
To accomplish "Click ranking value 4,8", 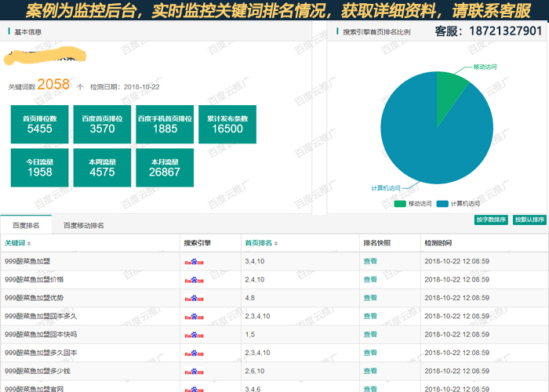I will click(x=249, y=298).
